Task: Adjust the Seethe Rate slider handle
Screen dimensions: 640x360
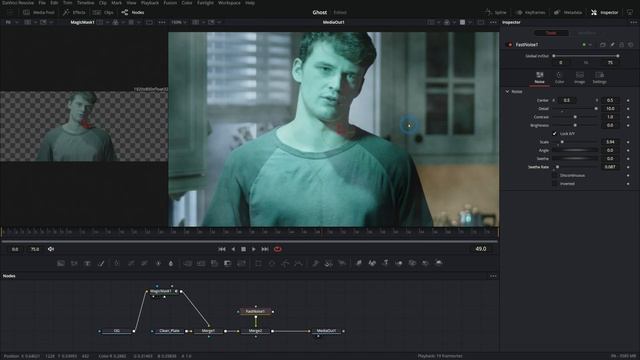Action: coord(557,167)
